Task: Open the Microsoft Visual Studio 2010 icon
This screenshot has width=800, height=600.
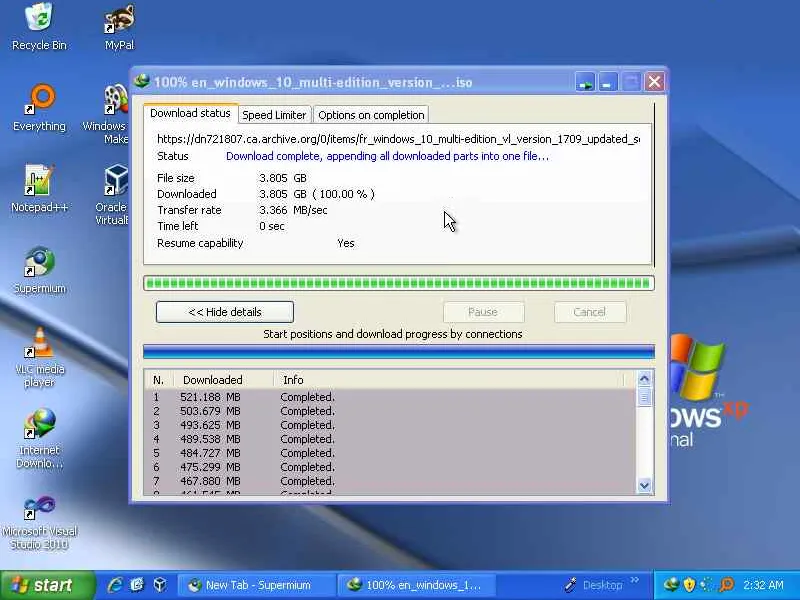Action: click(x=39, y=521)
